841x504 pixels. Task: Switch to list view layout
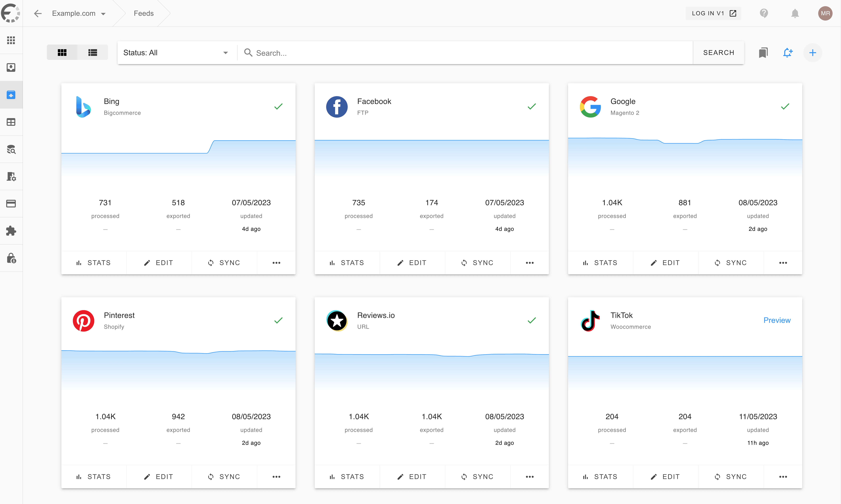pos(92,53)
